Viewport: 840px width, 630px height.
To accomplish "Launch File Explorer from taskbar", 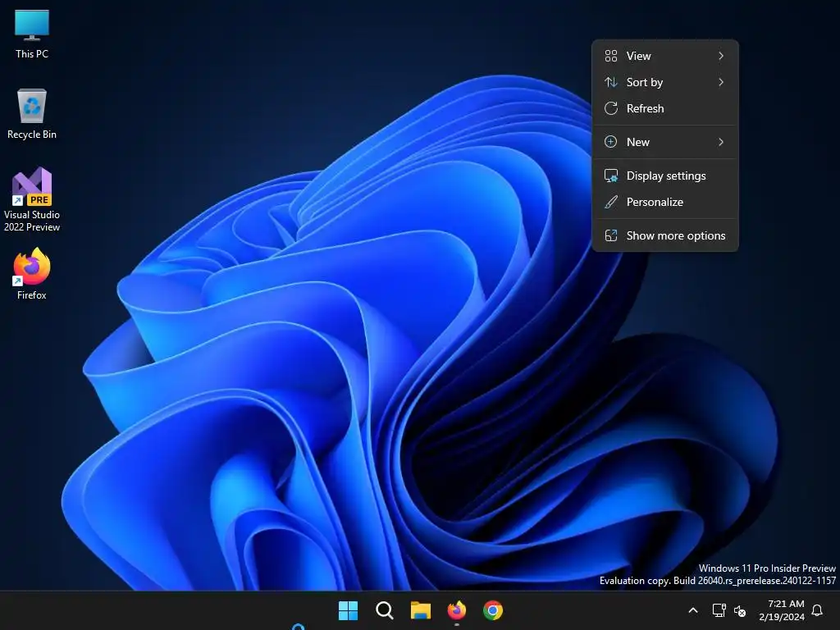I will pyautogui.click(x=421, y=610).
